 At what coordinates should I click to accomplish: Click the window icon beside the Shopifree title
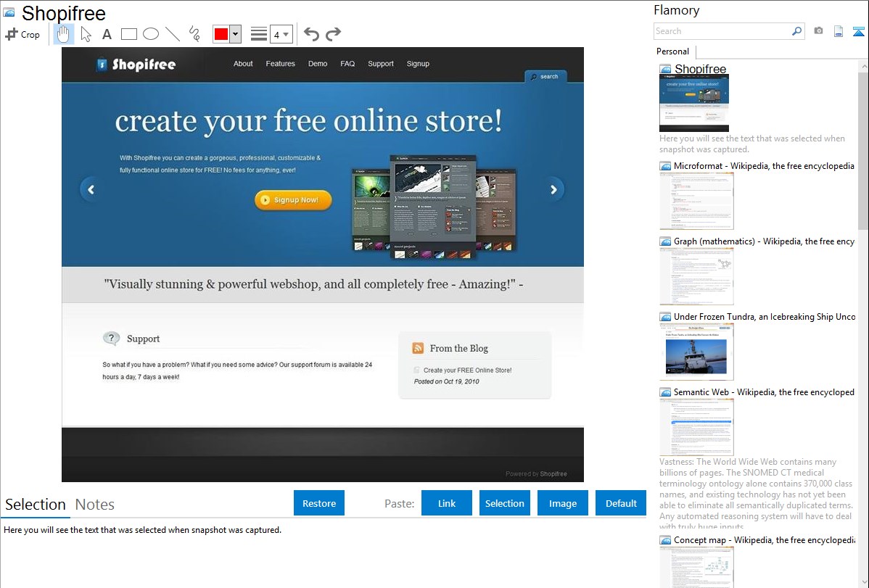tap(9, 12)
